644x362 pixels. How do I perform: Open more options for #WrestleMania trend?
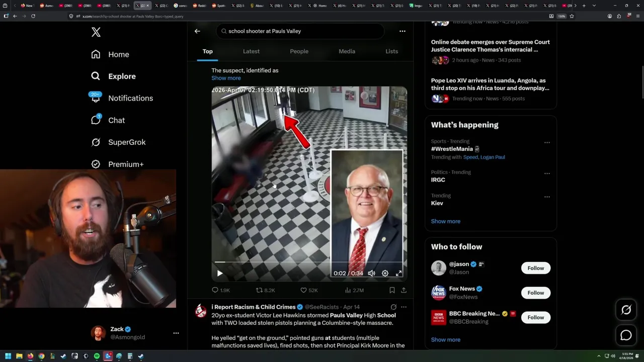click(x=547, y=142)
